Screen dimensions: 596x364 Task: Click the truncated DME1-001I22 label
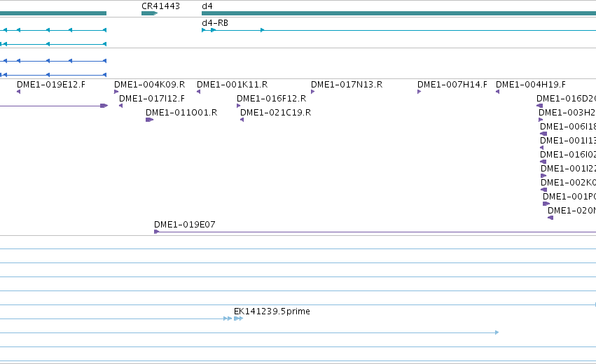click(568, 169)
